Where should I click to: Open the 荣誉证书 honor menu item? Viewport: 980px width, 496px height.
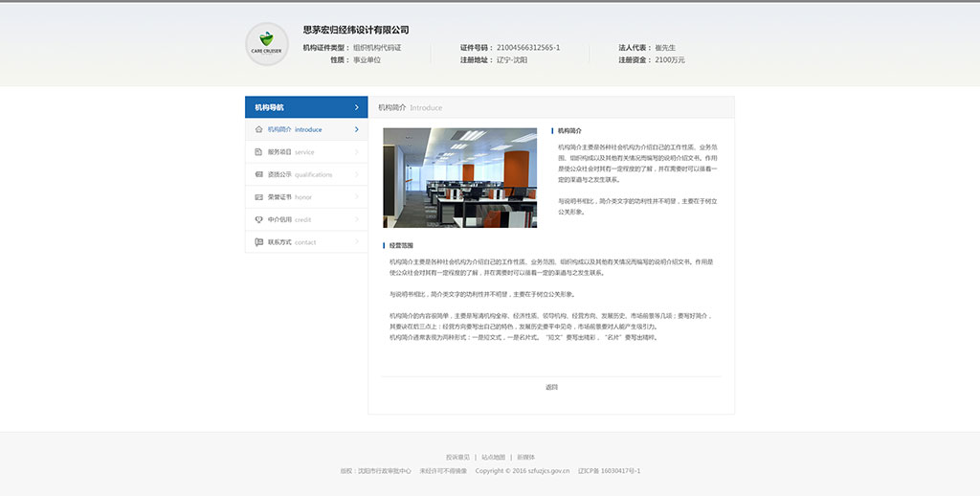click(289, 197)
